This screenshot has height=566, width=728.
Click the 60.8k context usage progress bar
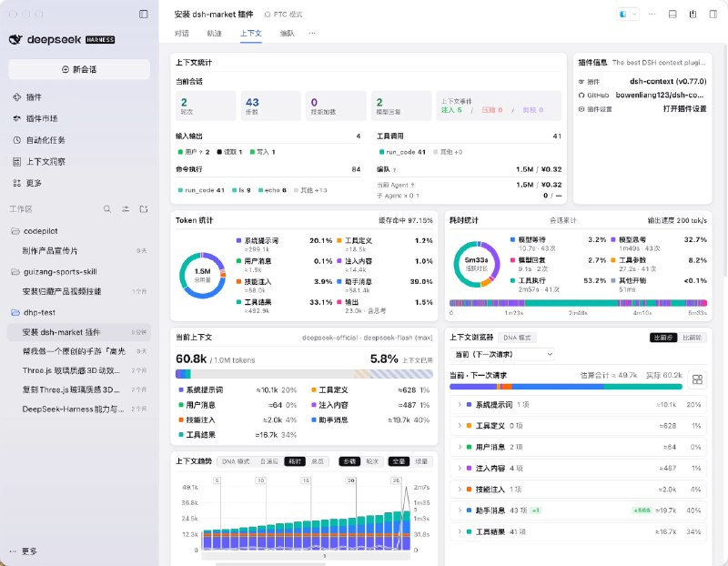tap(304, 374)
